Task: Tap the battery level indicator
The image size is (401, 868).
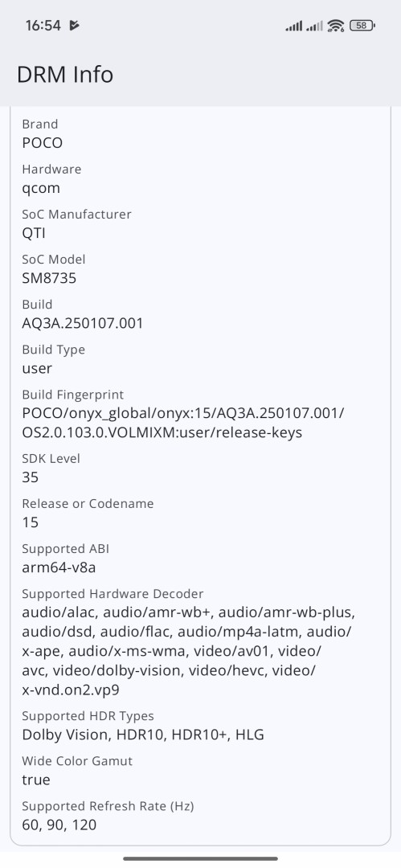Action: 362,26
